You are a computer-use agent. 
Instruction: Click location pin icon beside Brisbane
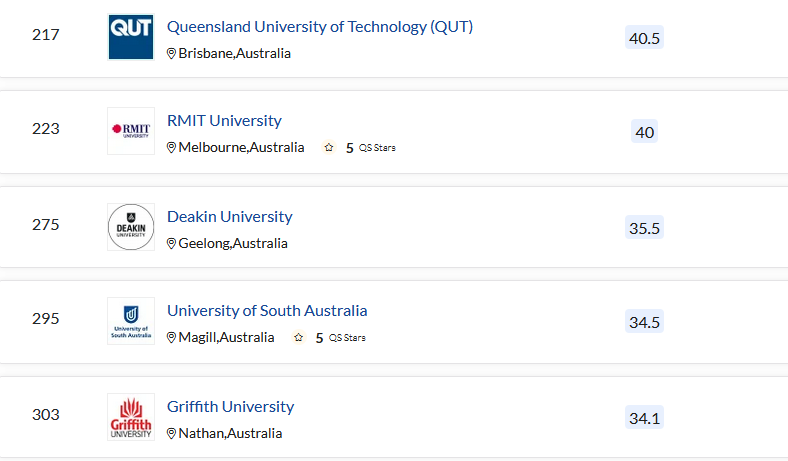click(171, 53)
